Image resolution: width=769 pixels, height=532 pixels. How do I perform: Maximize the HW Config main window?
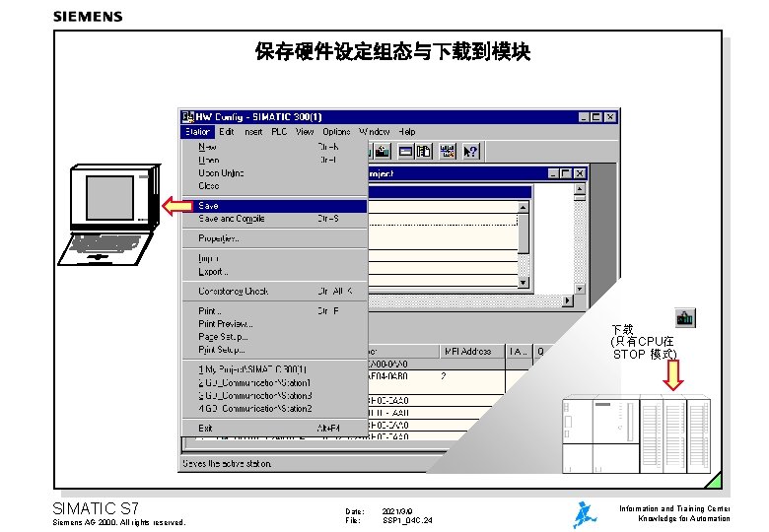(595, 117)
